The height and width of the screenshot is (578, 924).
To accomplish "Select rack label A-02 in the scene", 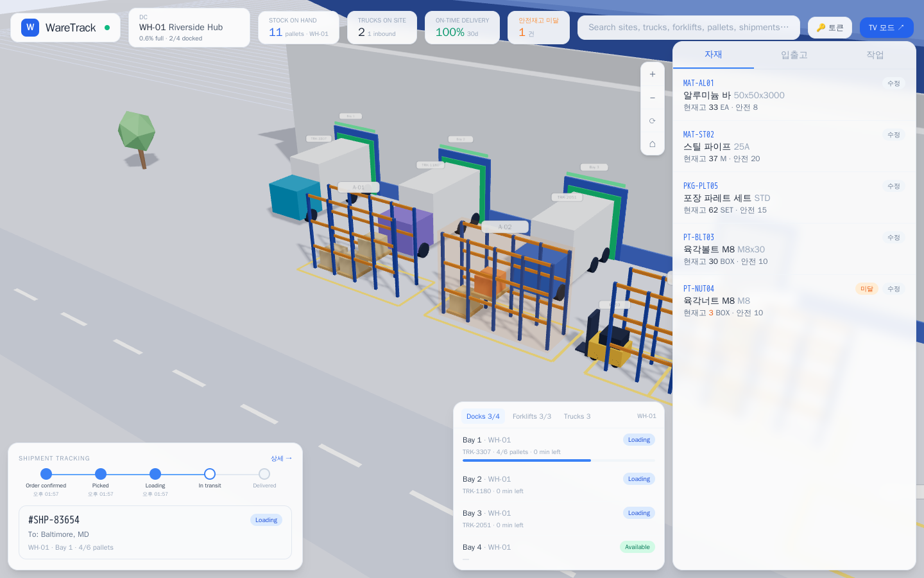I will (506, 227).
